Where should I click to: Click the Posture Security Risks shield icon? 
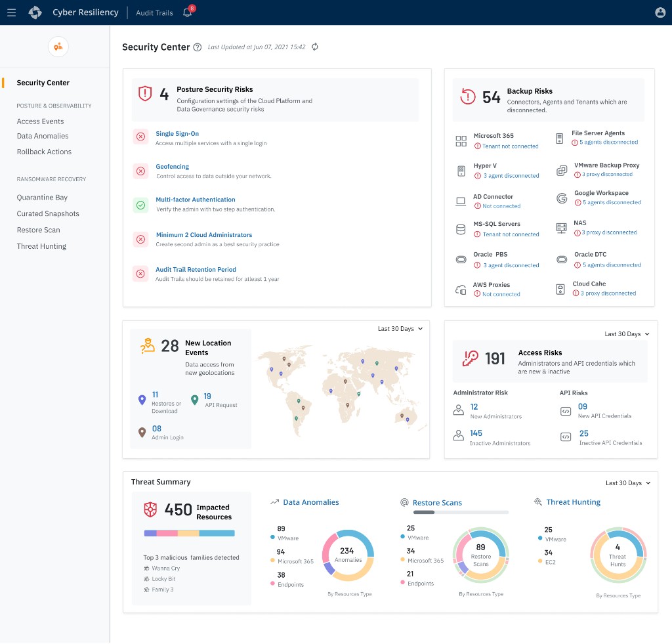145,93
